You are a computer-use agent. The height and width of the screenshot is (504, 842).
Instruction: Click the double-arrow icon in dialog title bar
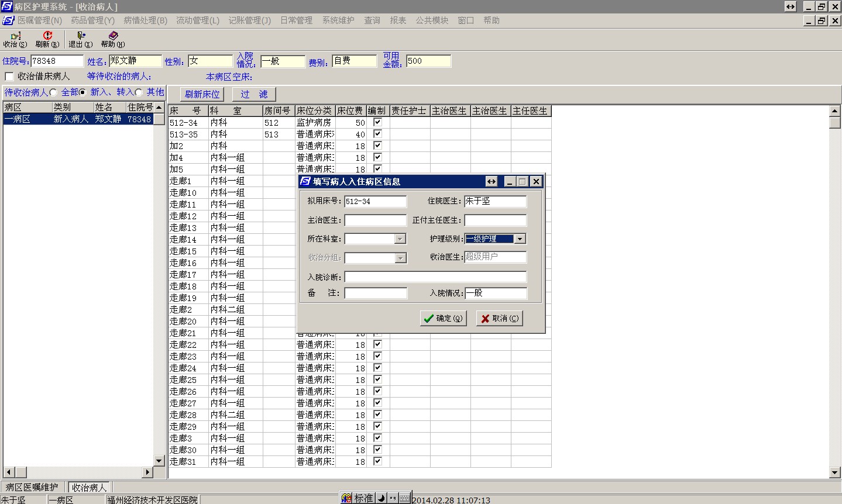click(492, 182)
